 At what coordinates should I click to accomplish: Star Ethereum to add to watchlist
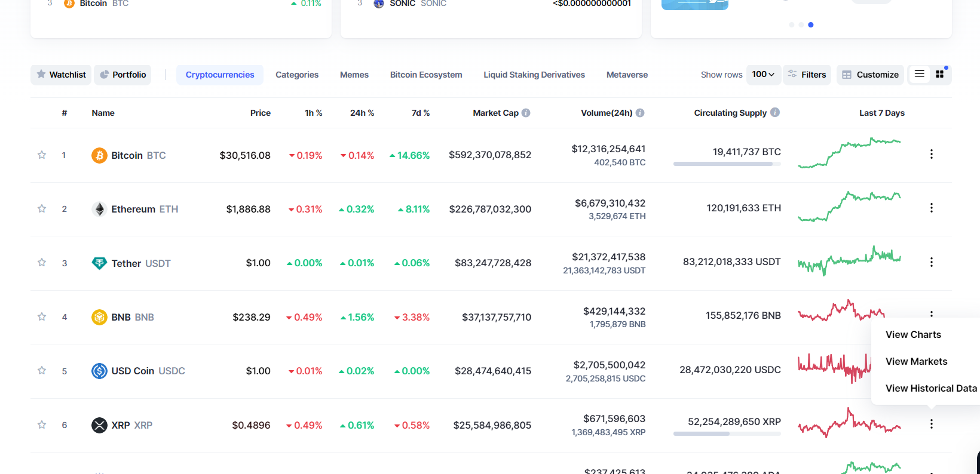click(x=42, y=209)
